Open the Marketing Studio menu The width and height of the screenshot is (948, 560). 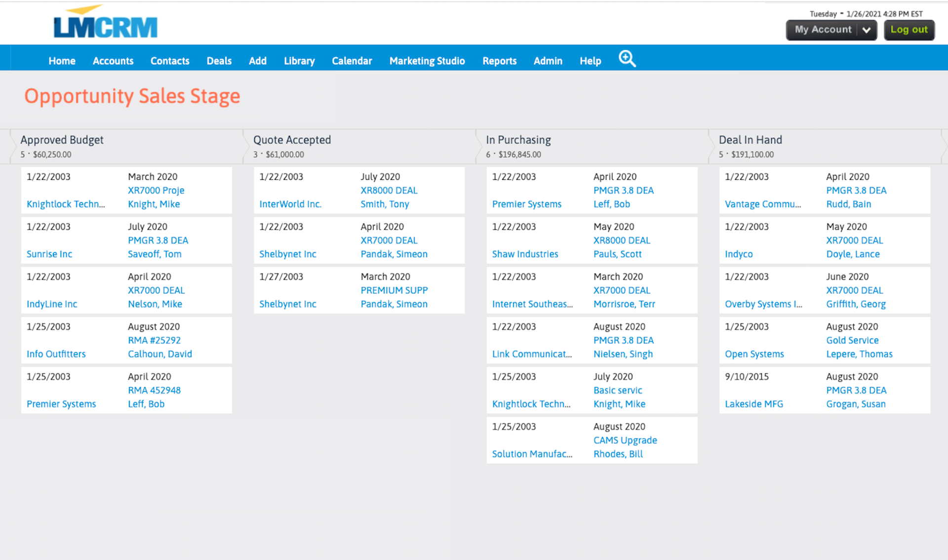click(x=427, y=61)
